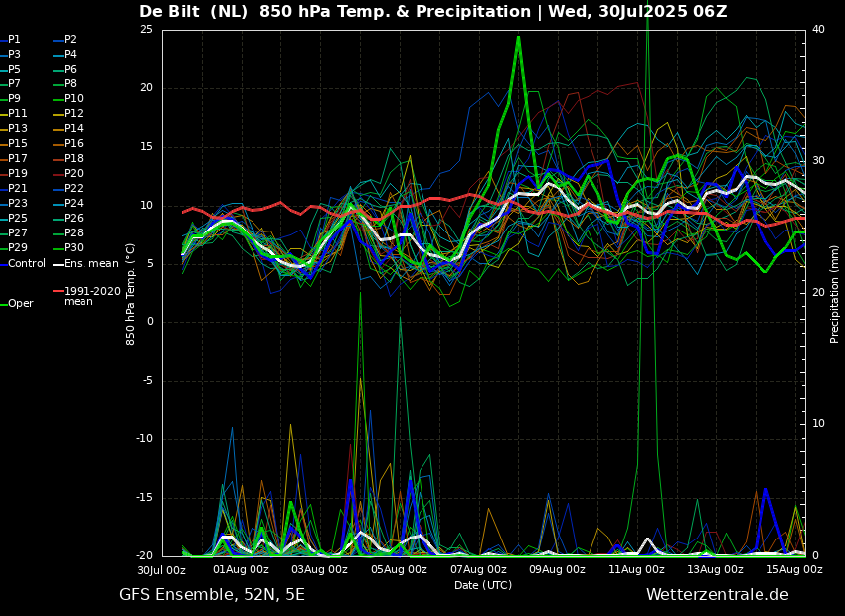Select the P16 legend label

pos(74,143)
